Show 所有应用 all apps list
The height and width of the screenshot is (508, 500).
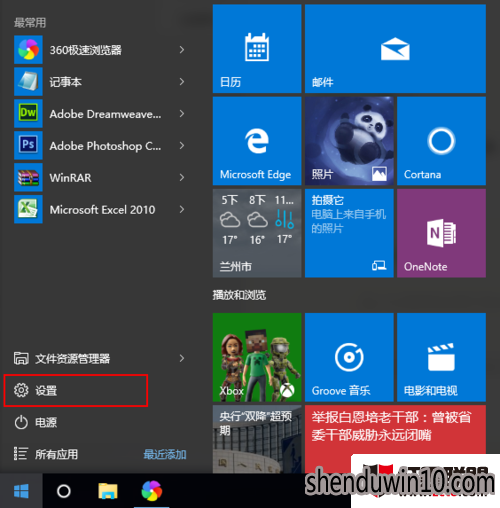click(47, 454)
